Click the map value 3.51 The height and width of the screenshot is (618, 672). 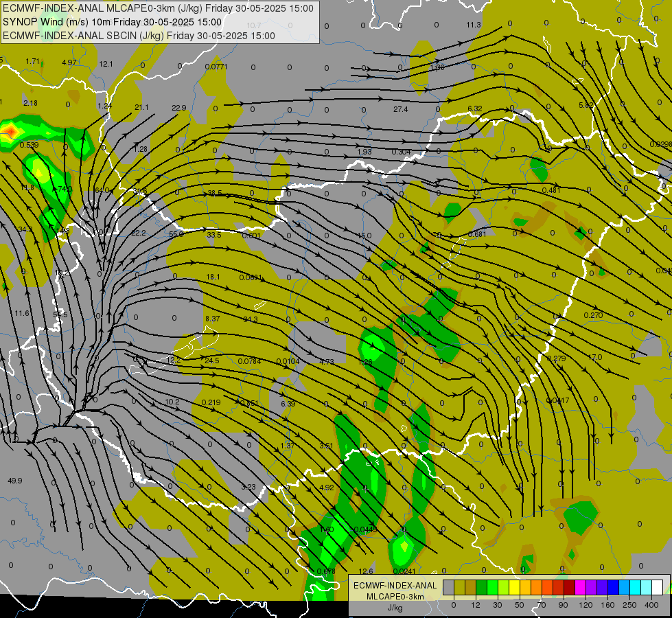click(x=326, y=446)
